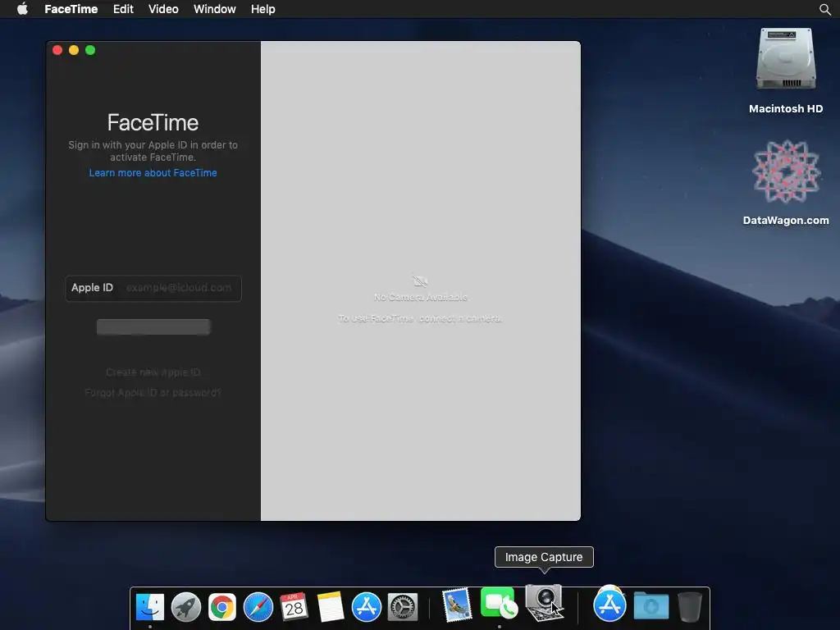Image resolution: width=840 pixels, height=630 pixels.
Task: Click Create new Apple ID link
Action: pyautogui.click(x=153, y=372)
